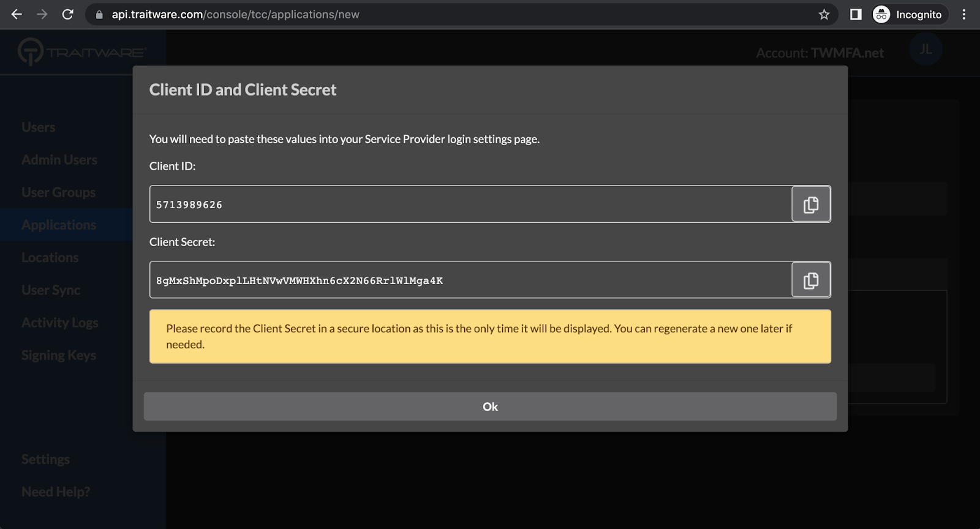Open the JL user avatar menu
Image resolution: width=980 pixels, height=529 pixels.
tap(925, 49)
